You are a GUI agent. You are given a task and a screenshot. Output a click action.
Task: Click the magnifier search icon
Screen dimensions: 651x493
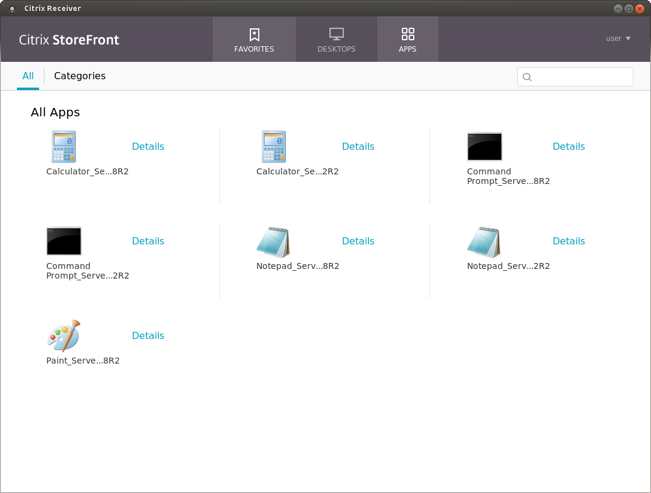click(x=528, y=77)
